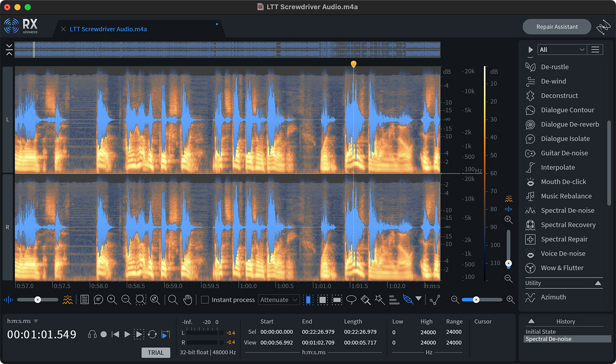Enable the Instant process checkbox
Screen dimensions: 616x364
tap(205, 300)
